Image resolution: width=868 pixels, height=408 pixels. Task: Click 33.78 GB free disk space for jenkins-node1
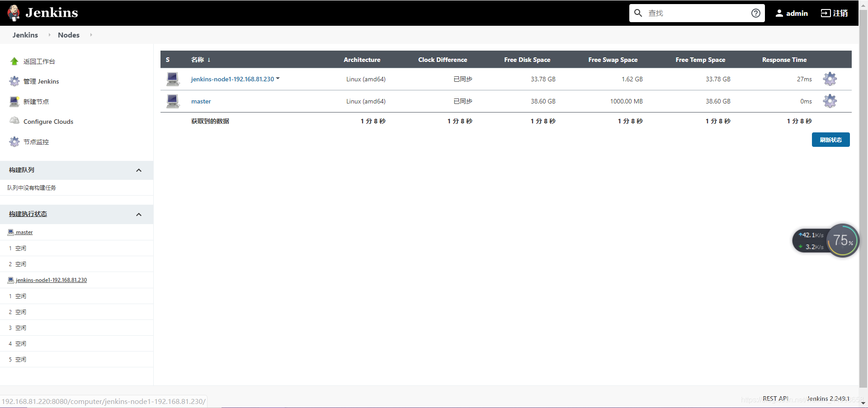coord(543,79)
